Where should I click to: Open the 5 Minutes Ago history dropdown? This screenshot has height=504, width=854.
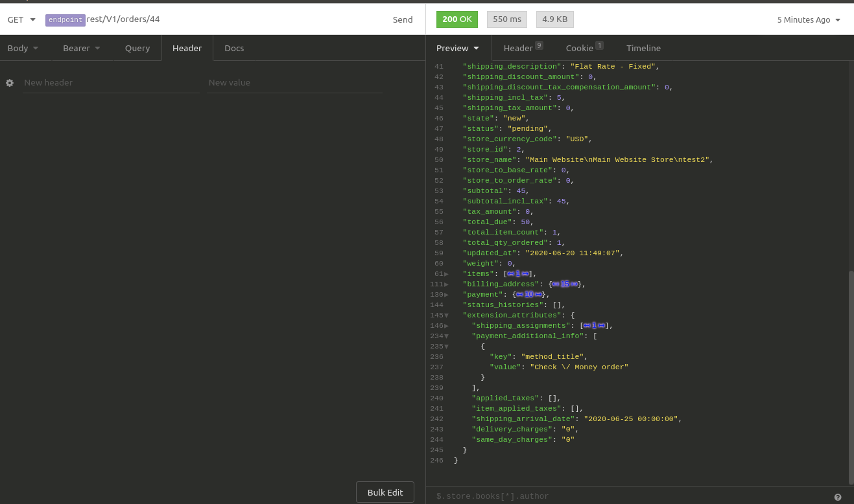[x=809, y=19]
